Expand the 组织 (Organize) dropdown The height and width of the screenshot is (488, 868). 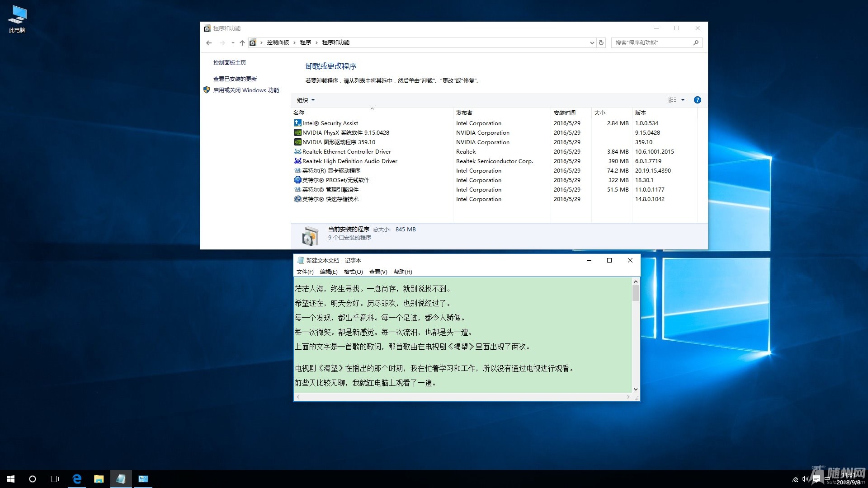point(306,100)
